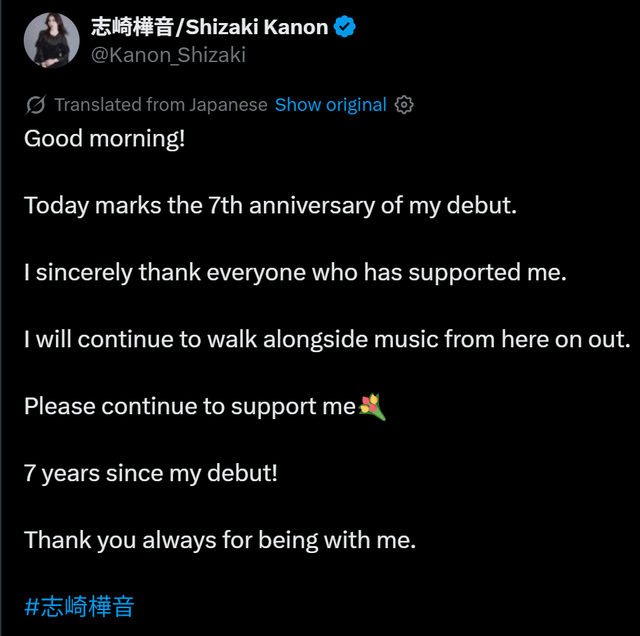The height and width of the screenshot is (636, 640).
Task: Click the tulip bouquet emoji
Action: pyautogui.click(x=372, y=406)
